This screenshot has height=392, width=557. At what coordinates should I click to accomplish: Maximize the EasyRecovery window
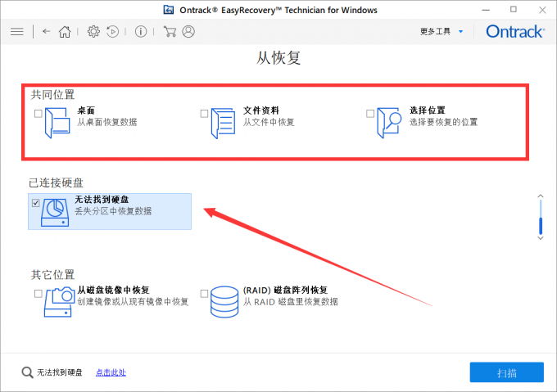514,10
